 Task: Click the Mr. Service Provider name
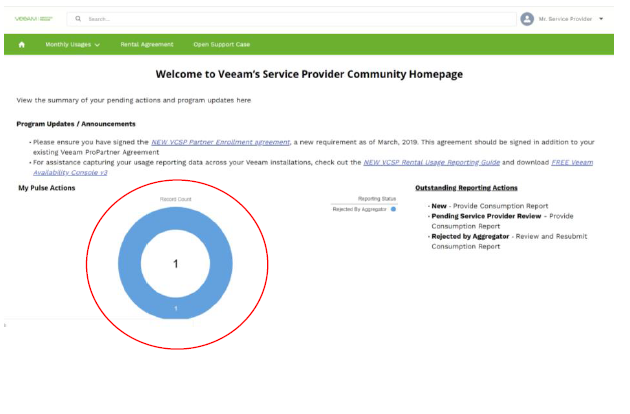[565, 19]
